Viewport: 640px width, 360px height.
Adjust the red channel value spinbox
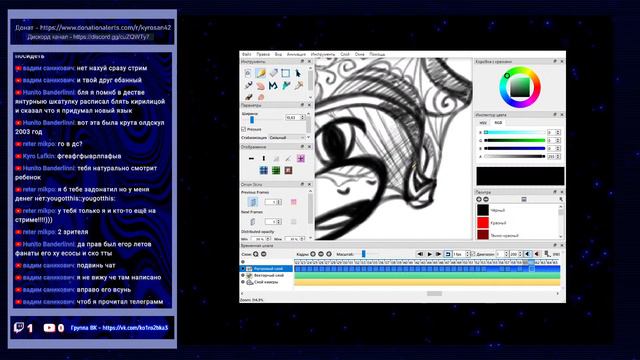point(553,132)
